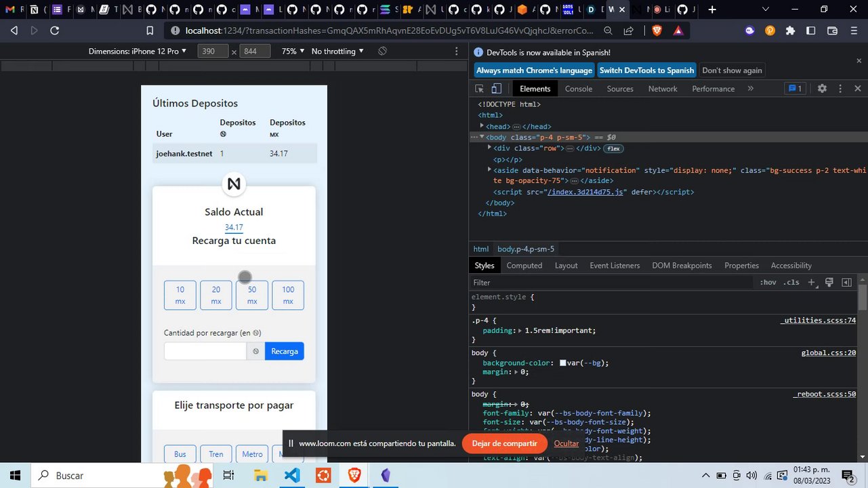Click the device width field showing 390

pos(213,52)
